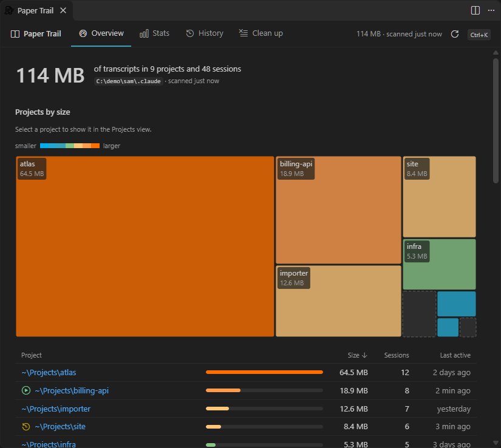This screenshot has height=448, width=501.
Task: Open the Stats tab
Action: (155, 33)
